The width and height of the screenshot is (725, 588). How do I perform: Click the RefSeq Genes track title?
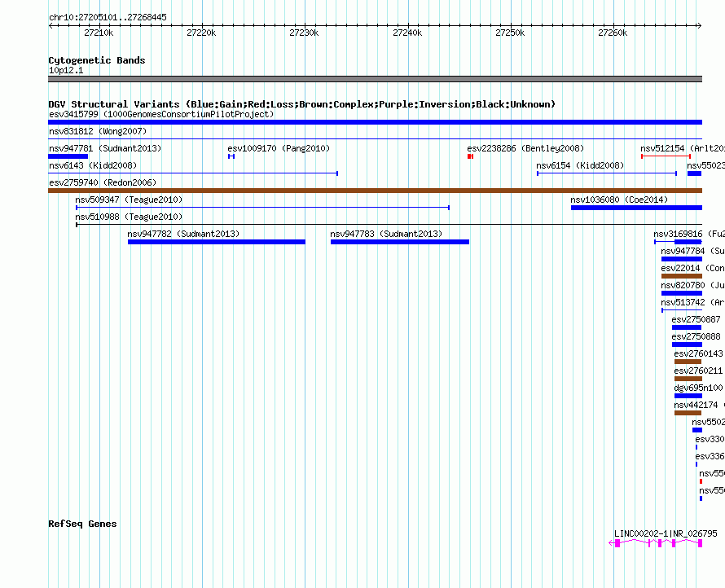[83, 524]
